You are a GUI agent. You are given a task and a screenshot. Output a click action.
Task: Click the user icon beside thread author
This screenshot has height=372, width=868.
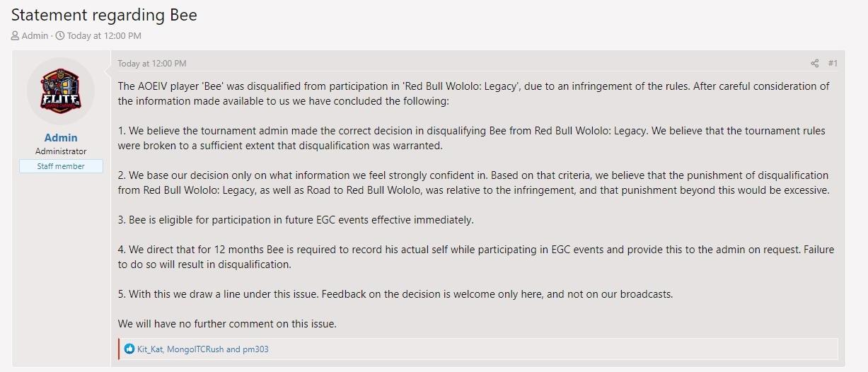[15, 36]
